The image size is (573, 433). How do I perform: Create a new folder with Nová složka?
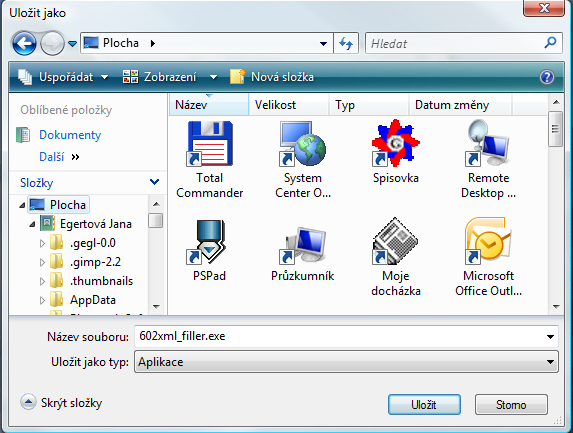point(272,77)
